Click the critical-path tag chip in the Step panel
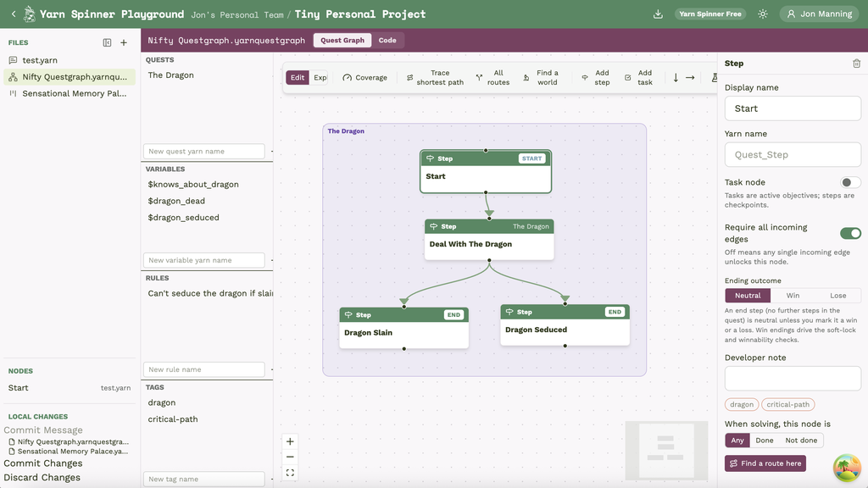 point(787,404)
